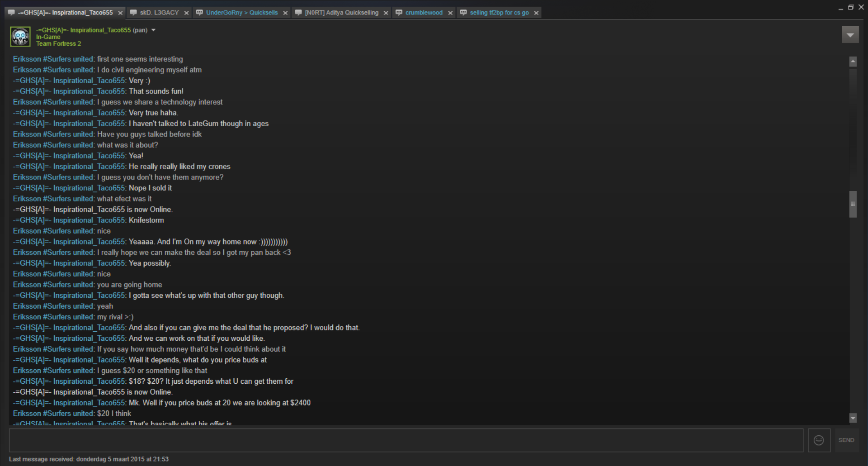Expand dropdown arrow beside Inspirational_Taco655 name
The height and width of the screenshot is (466, 868).
click(153, 30)
